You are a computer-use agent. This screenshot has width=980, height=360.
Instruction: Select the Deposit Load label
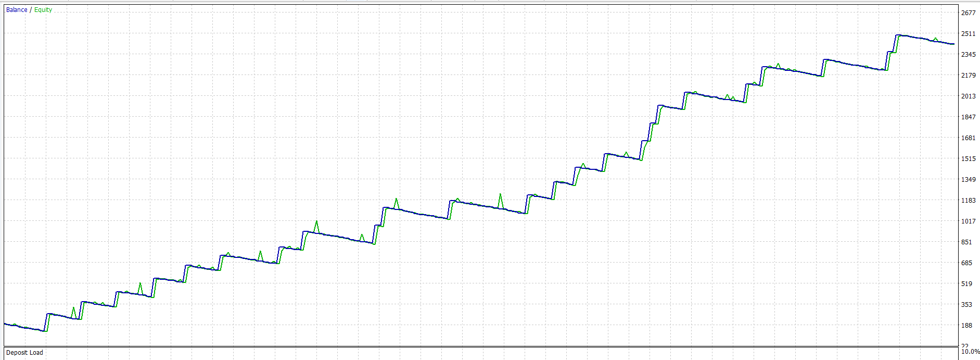[24, 353]
